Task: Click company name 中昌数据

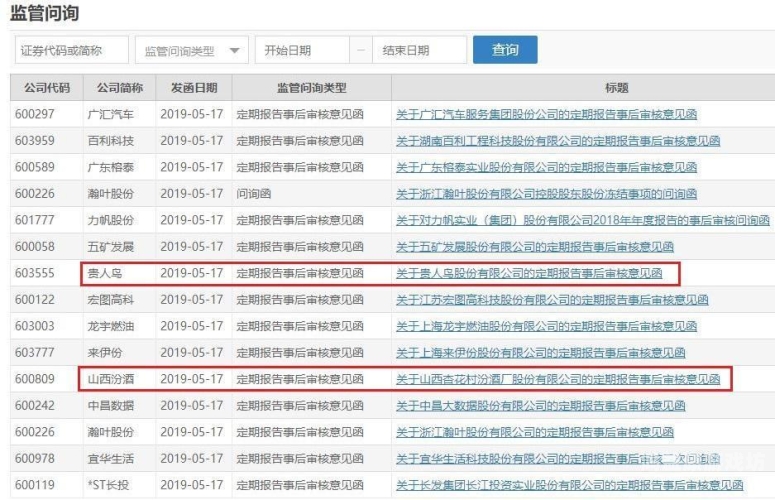Action: click(x=111, y=406)
